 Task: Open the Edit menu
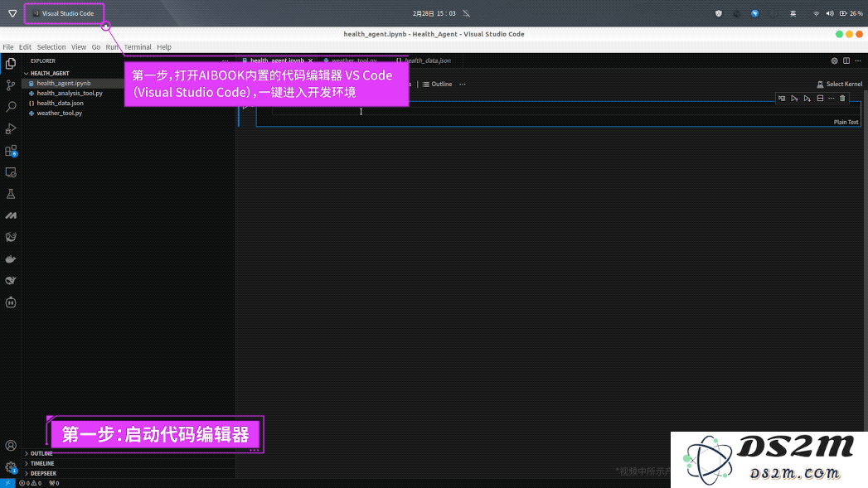(x=25, y=47)
